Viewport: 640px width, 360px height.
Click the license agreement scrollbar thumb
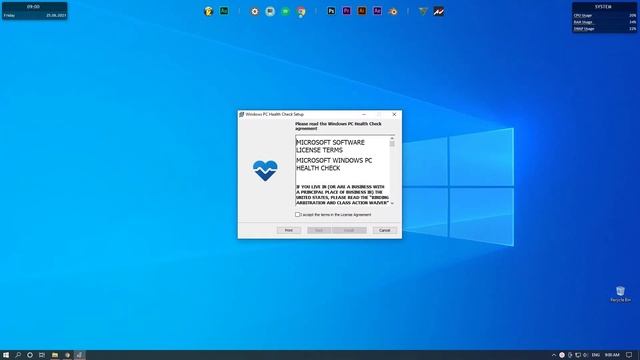tap(392, 144)
